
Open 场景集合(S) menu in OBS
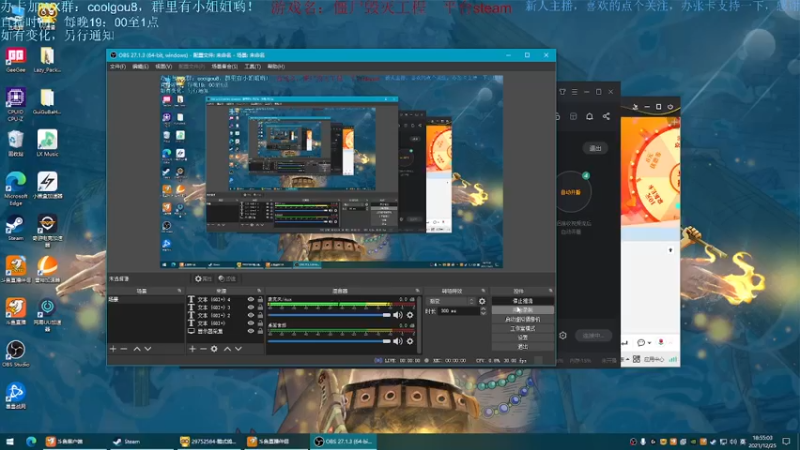coord(224,66)
